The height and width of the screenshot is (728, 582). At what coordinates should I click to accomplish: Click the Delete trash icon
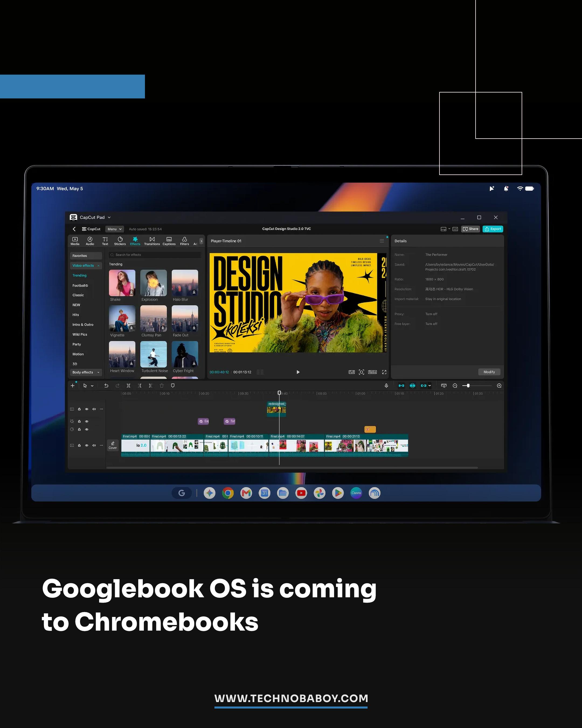point(162,386)
